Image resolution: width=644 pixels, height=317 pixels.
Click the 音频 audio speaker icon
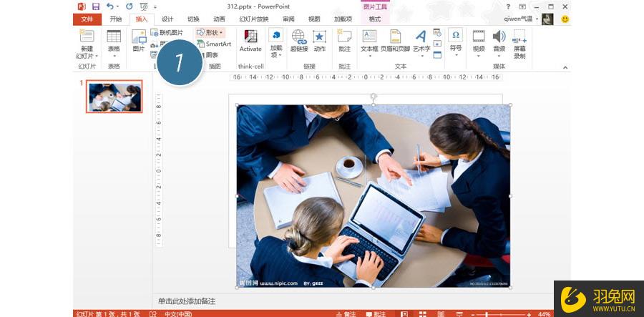499,36
